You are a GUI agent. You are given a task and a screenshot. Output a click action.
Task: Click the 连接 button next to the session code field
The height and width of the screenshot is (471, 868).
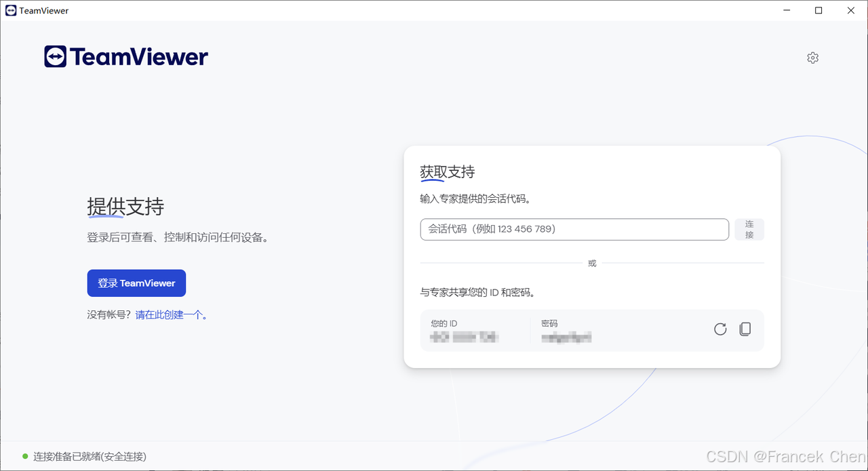pyautogui.click(x=749, y=229)
